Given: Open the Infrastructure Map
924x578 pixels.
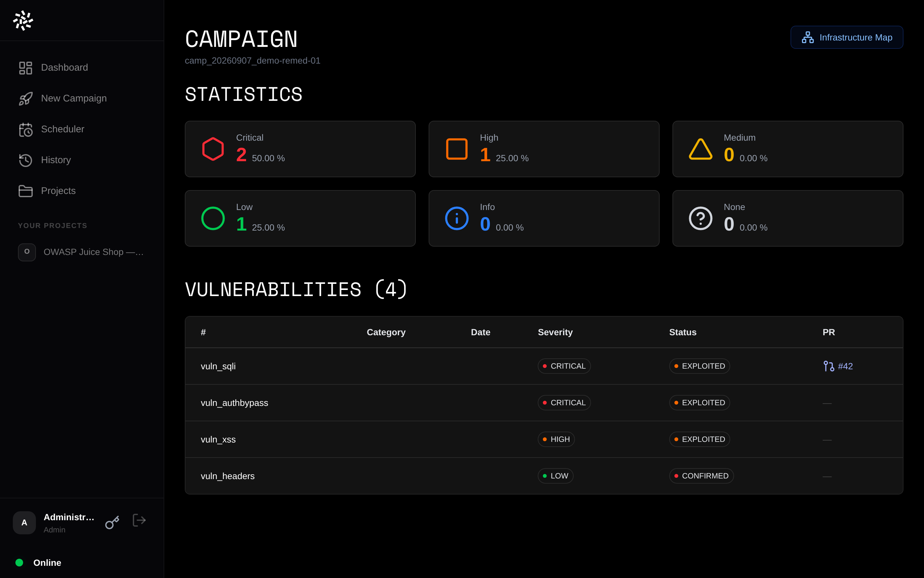Looking at the screenshot, I should 846,38.
